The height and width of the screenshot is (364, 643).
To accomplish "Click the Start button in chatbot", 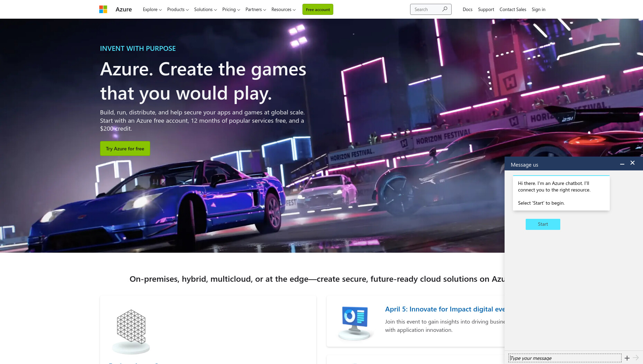I will [543, 224].
